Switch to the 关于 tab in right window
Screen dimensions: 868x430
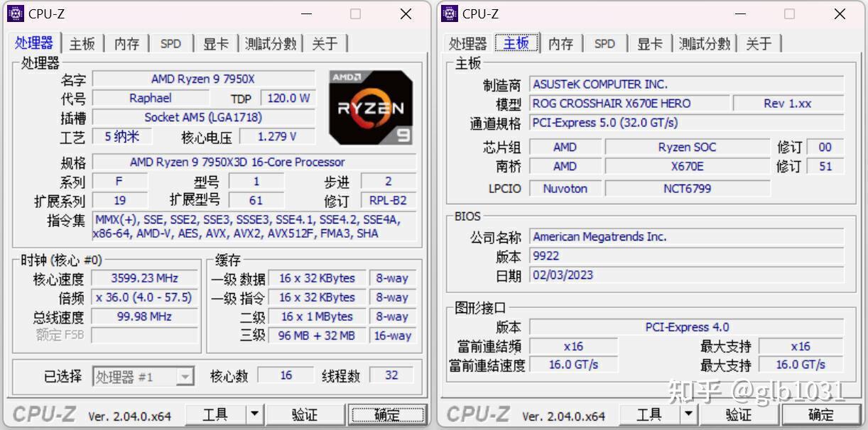[759, 43]
